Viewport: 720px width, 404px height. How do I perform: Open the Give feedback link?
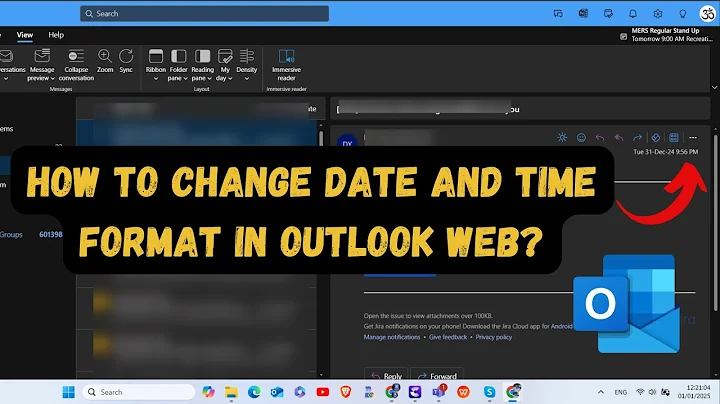(448, 337)
